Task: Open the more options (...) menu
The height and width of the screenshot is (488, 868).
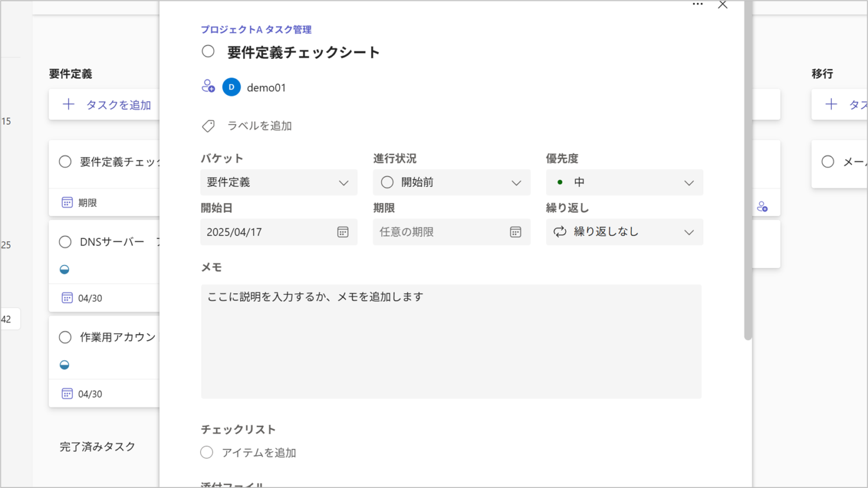Action: pyautogui.click(x=697, y=5)
